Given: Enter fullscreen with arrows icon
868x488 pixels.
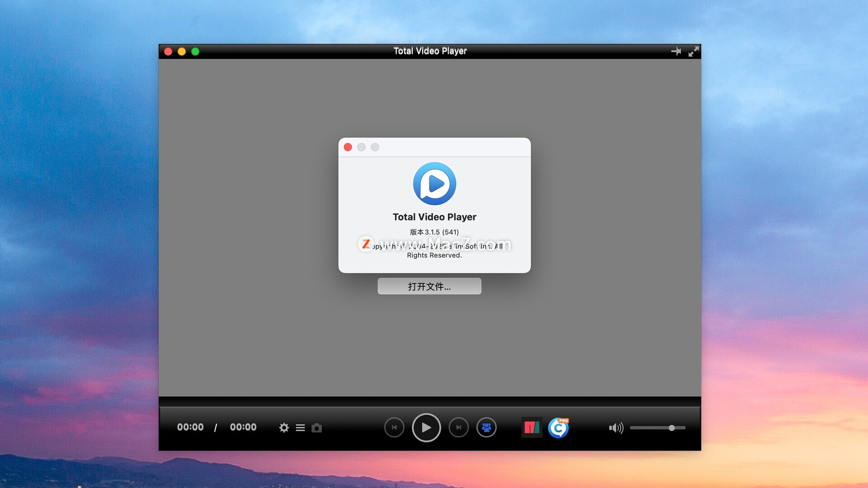Looking at the screenshot, I should click(693, 51).
